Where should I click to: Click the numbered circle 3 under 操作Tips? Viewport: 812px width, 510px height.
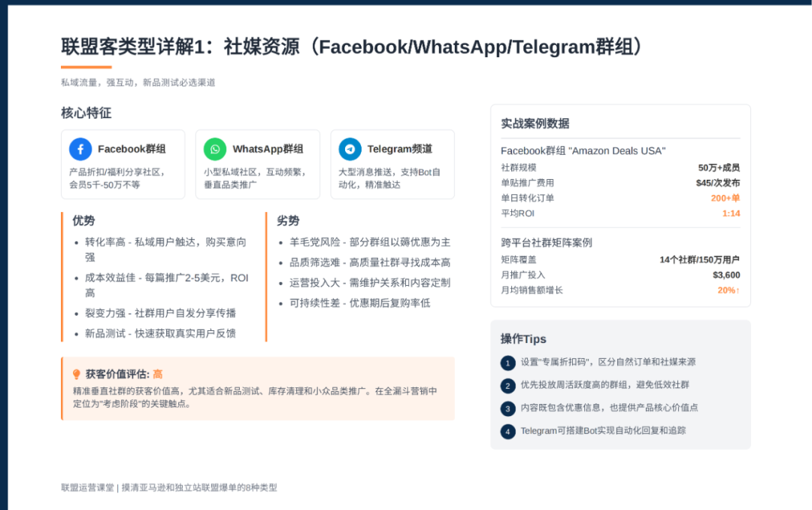pyautogui.click(x=507, y=408)
